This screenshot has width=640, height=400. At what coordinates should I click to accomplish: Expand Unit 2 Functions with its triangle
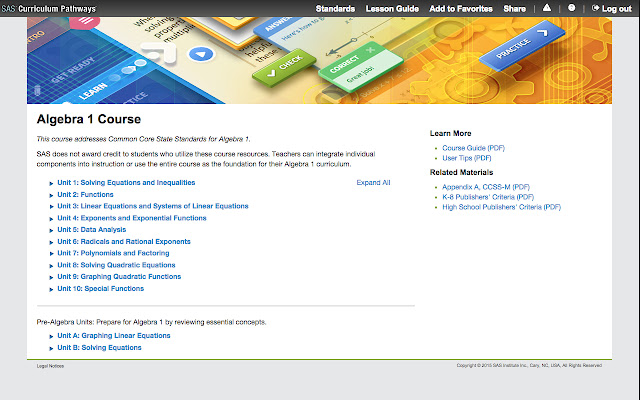click(x=51, y=196)
